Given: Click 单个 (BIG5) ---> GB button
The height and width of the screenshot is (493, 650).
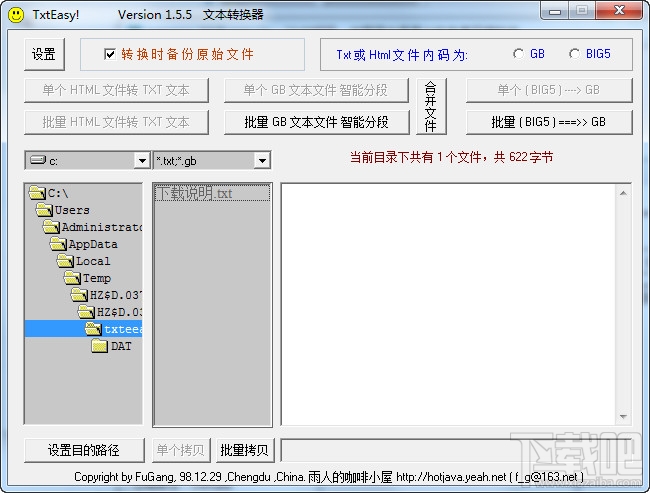Looking at the screenshot, I should coord(549,90).
